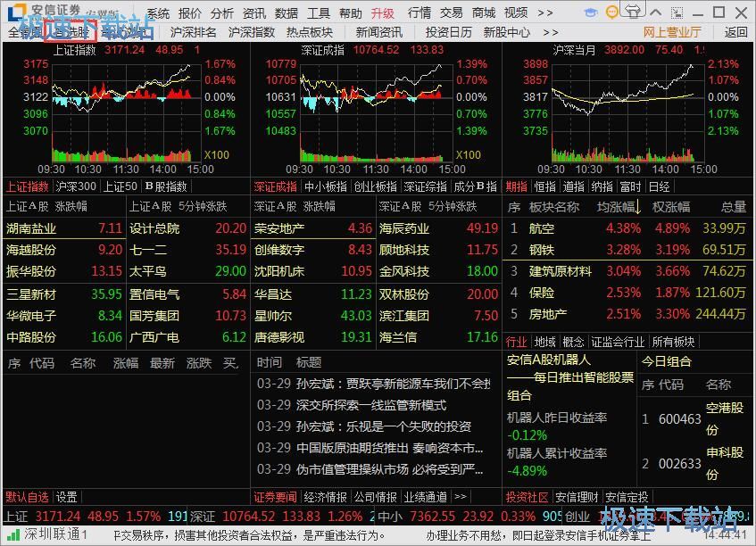Open 新闻资讯 from the toolbar
This screenshot has height=546, width=756.
pos(379,32)
